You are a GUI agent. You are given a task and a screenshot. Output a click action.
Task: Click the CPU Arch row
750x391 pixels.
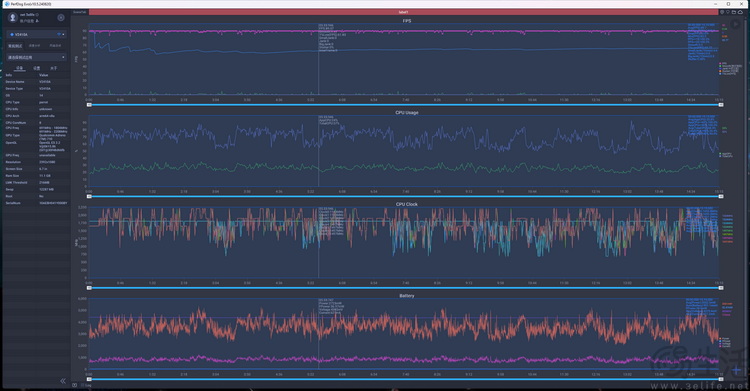tap(36, 116)
